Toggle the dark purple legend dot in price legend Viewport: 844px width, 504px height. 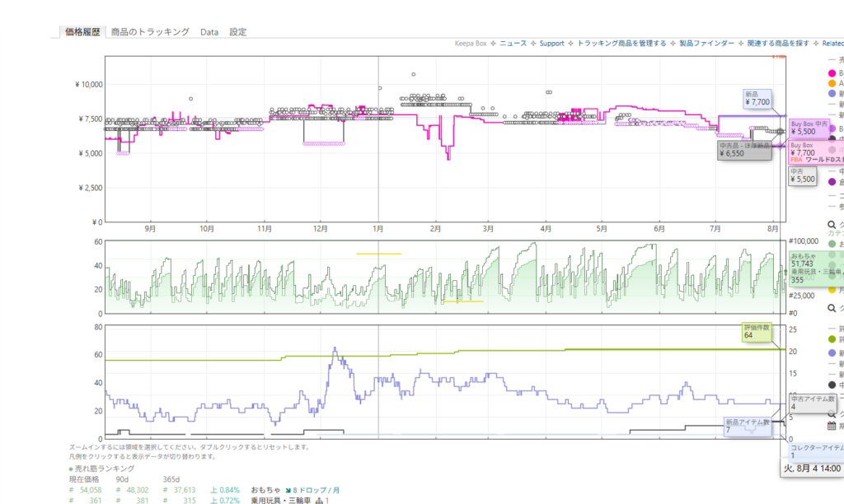(832, 182)
